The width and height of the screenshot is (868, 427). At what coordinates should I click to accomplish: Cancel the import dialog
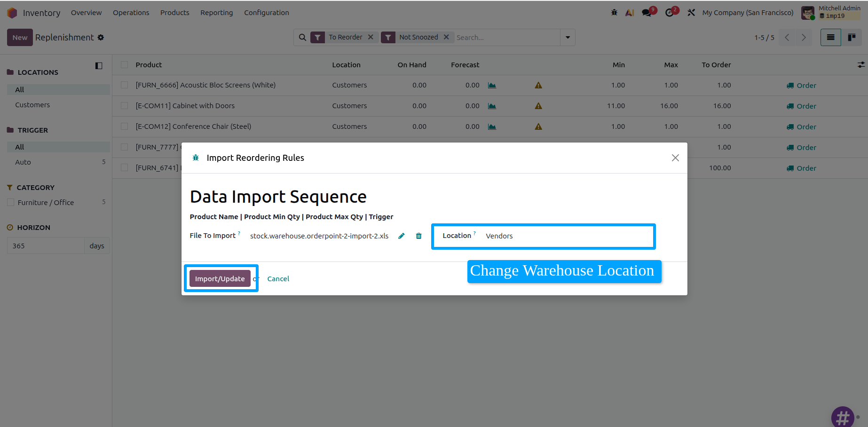tap(278, 279)
